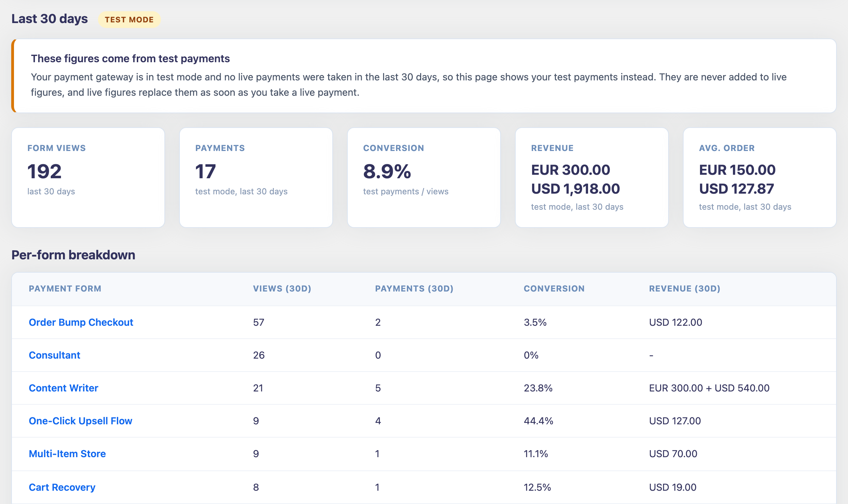The height and width of the screenshot is (504, 848).
Task: Open the Content Writer form link
Action: 63,388
